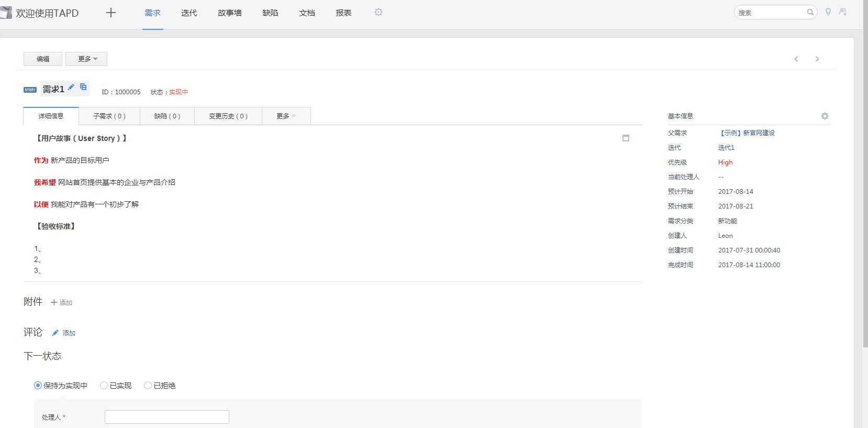The height and width of the screenshot is (428, 868).
Task: Click the page vertical scrollbar
Action: (865, 173)
